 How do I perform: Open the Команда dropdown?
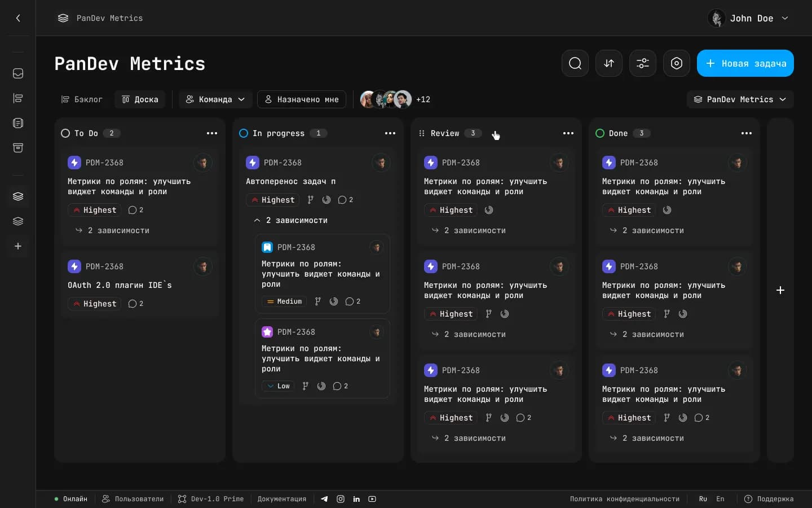215,99
